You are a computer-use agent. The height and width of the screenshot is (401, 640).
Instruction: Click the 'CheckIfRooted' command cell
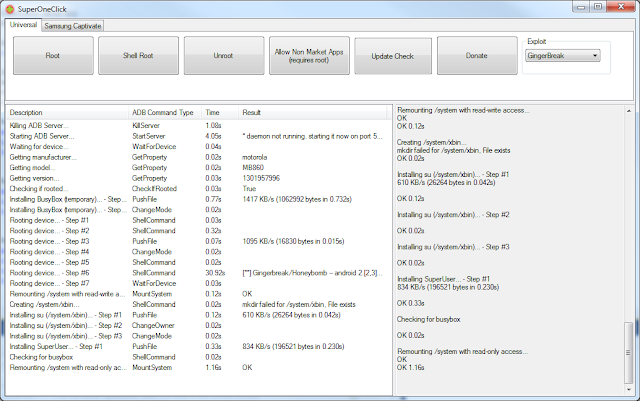[x=154, y=189]
